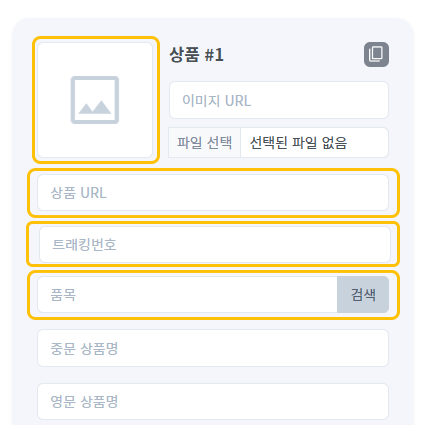
Task: Click into the 트래킹번호 field
Action: click(x=215, y=244)
